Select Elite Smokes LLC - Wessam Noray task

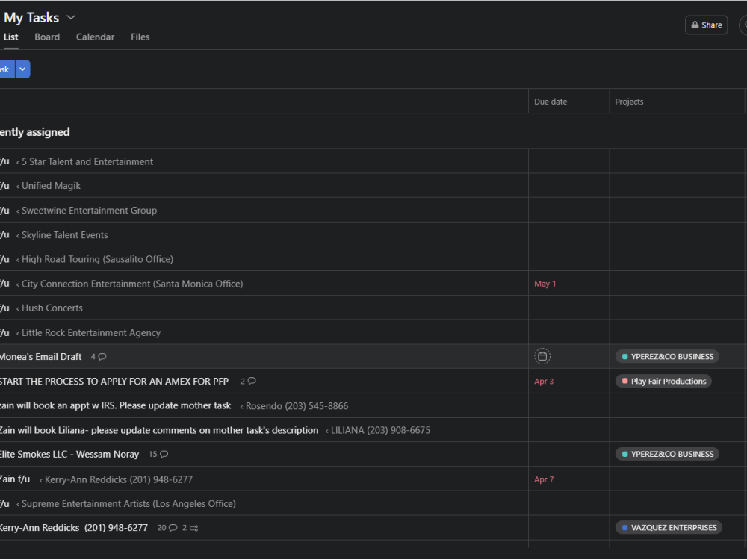coord(69,454)
